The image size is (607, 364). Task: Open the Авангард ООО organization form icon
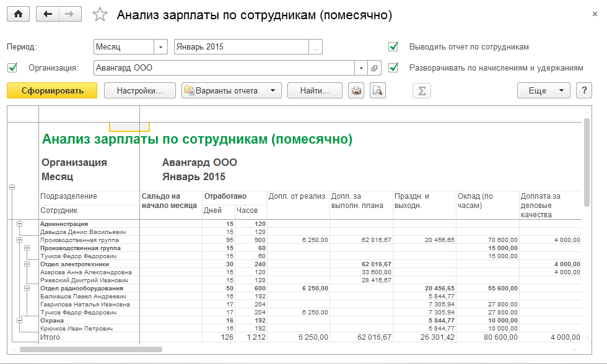coord(375,68)
